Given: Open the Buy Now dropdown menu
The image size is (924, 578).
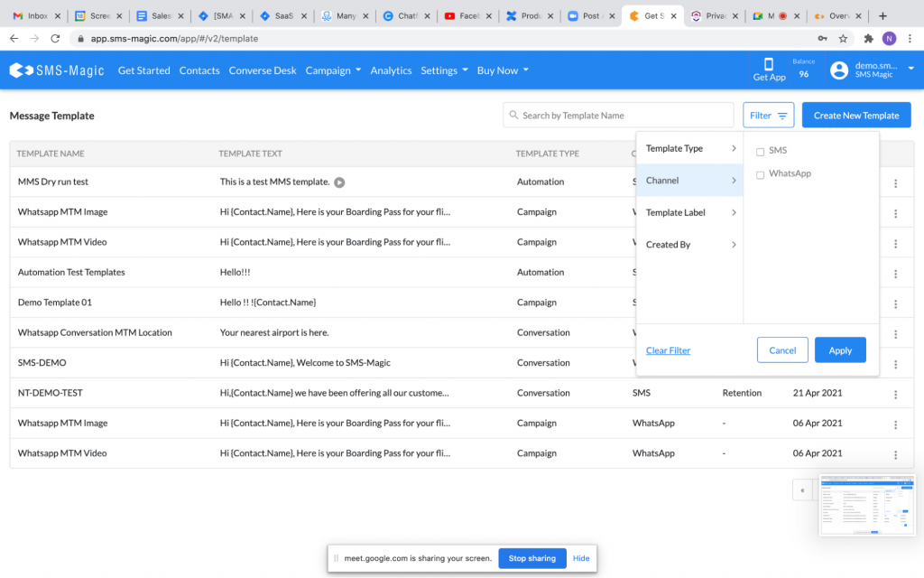Looking at the screenshot, I should coord(503,70).
